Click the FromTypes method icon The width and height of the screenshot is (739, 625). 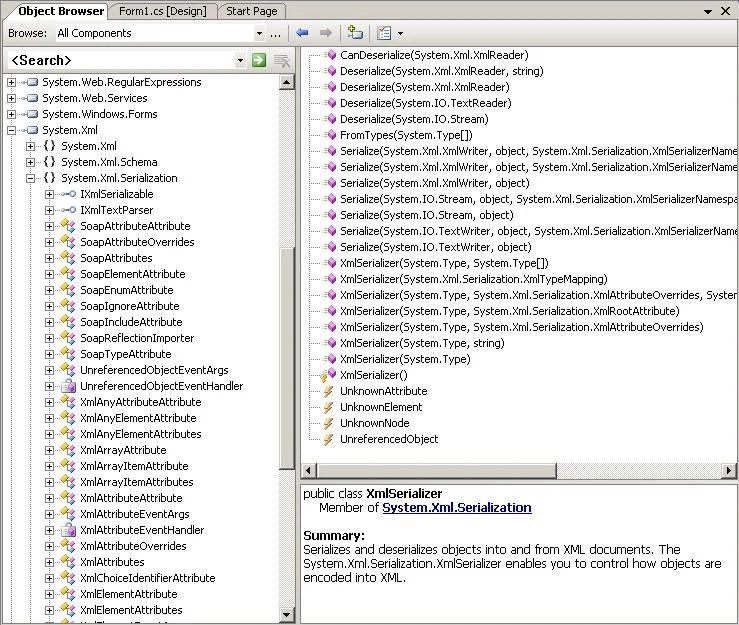tap(331, 135)
